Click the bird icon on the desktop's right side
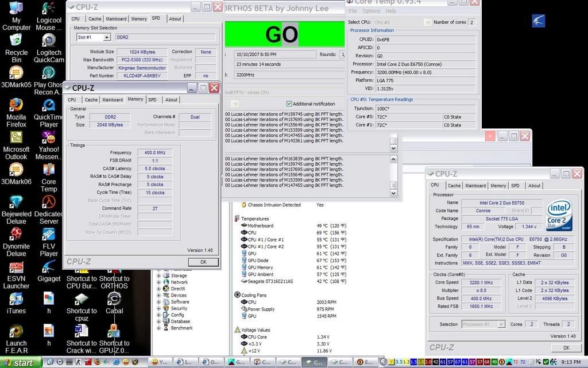The image size is (588, 368). 538,21
